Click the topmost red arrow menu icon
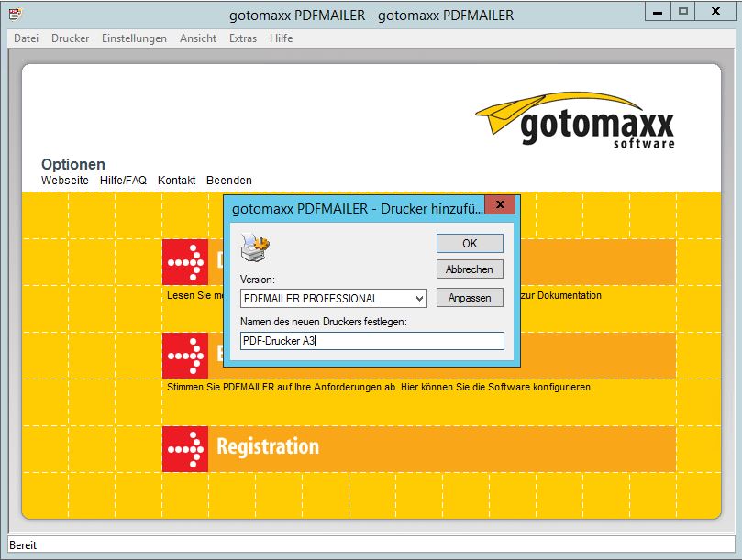The image size is (742, 560). click(185, 262)
